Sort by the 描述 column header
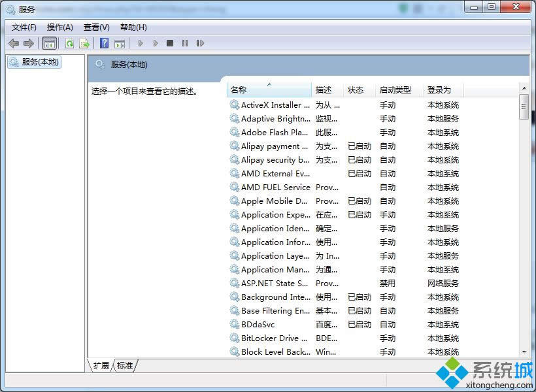 point(327,90)
